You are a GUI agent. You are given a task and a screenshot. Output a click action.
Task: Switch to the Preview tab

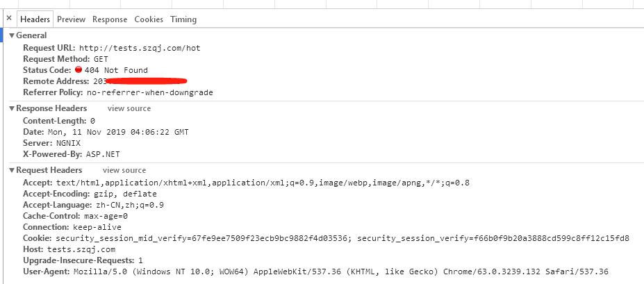[x=71, y=19]
